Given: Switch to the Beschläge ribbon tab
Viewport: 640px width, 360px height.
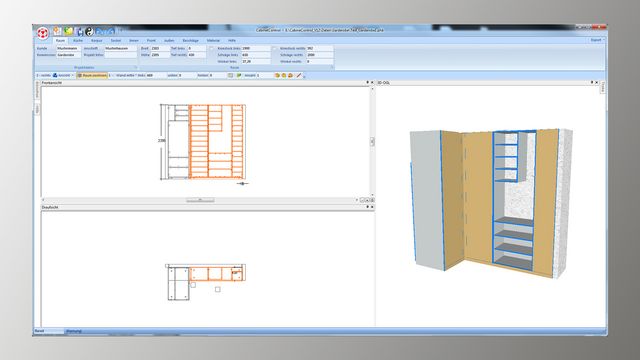Looking at the screenshot, I should 191,40.
